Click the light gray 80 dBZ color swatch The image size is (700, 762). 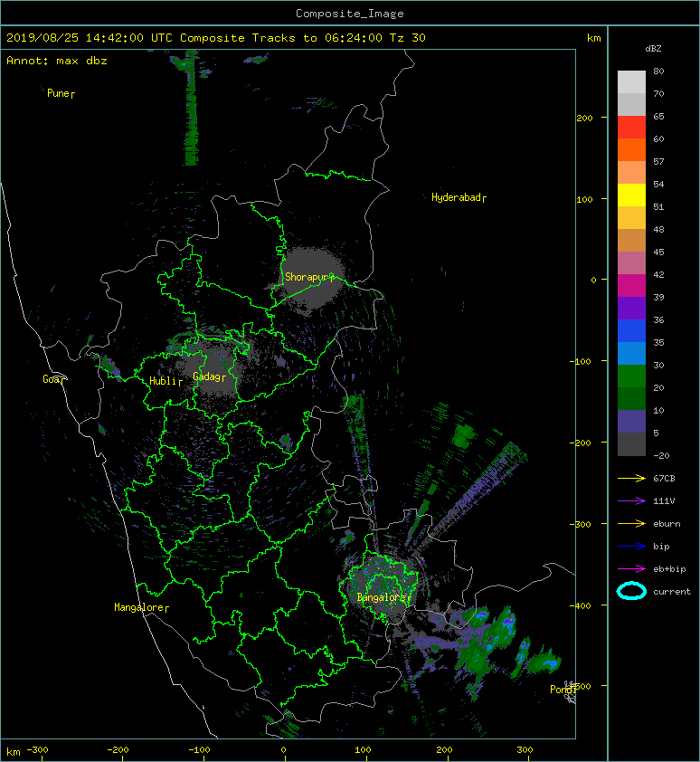coord(631,81)
